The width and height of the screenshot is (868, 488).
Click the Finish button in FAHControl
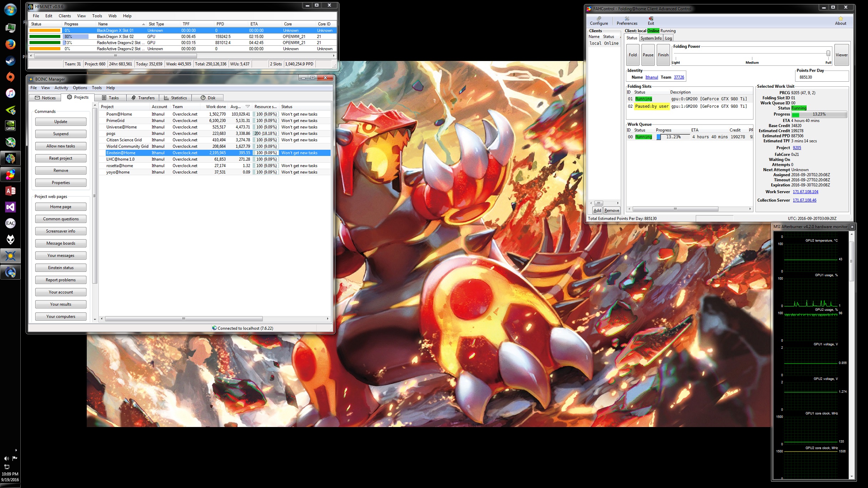pos(663,55)
